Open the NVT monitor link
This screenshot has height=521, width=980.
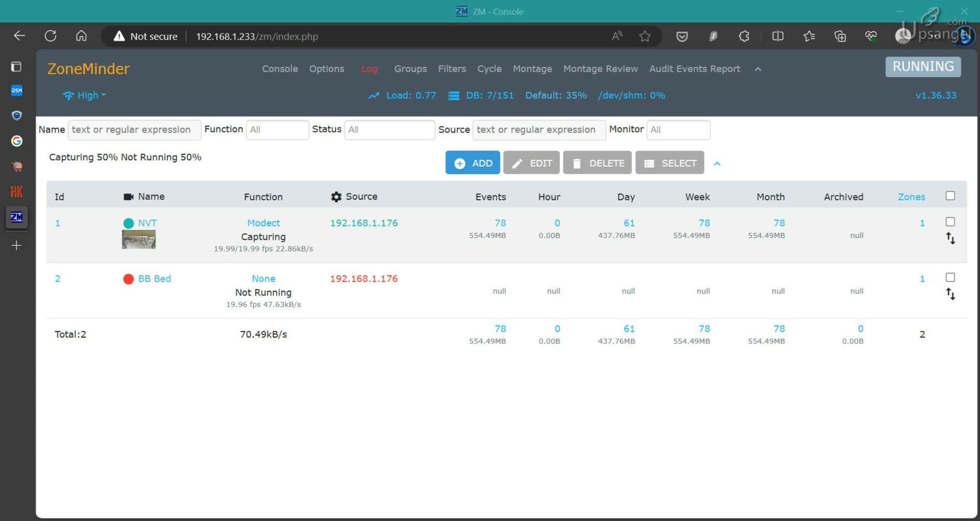pyautogui.click(x=146, y=223)
